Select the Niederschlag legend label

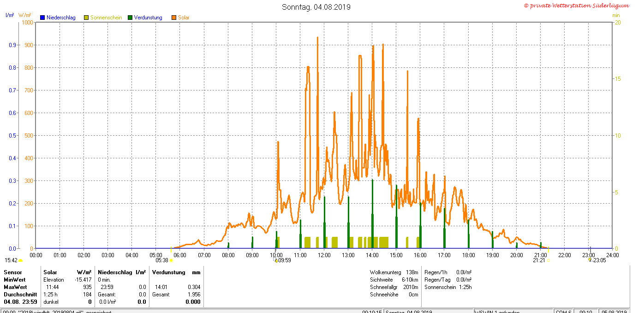pyautogui.click(x=61, y=18)
